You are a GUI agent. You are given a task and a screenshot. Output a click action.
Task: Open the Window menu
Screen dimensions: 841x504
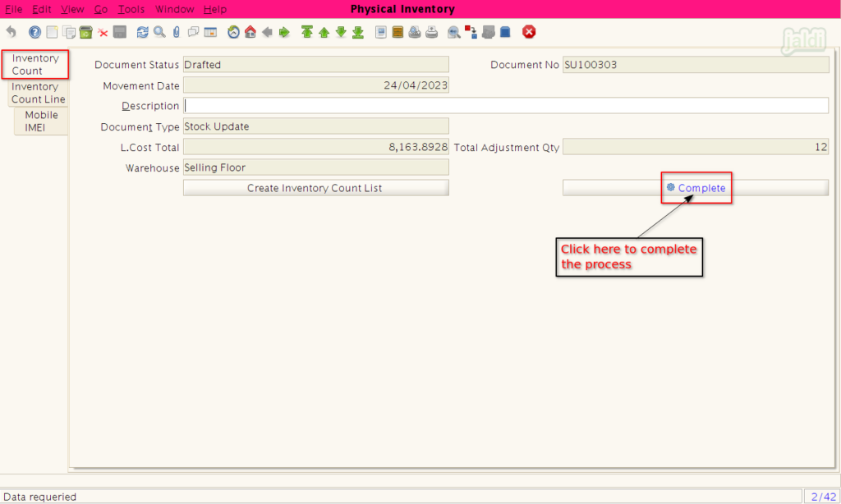click(x=174, y=9)
